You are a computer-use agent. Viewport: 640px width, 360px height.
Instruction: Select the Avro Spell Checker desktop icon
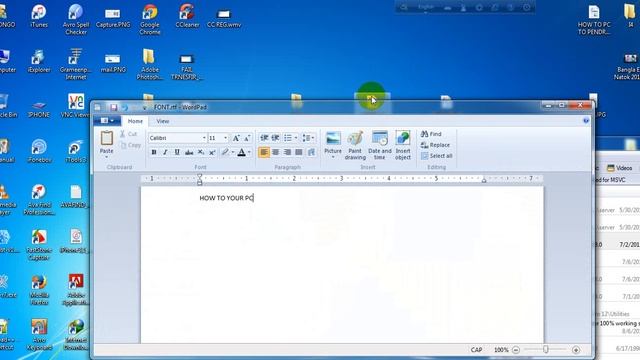[76, 20]
